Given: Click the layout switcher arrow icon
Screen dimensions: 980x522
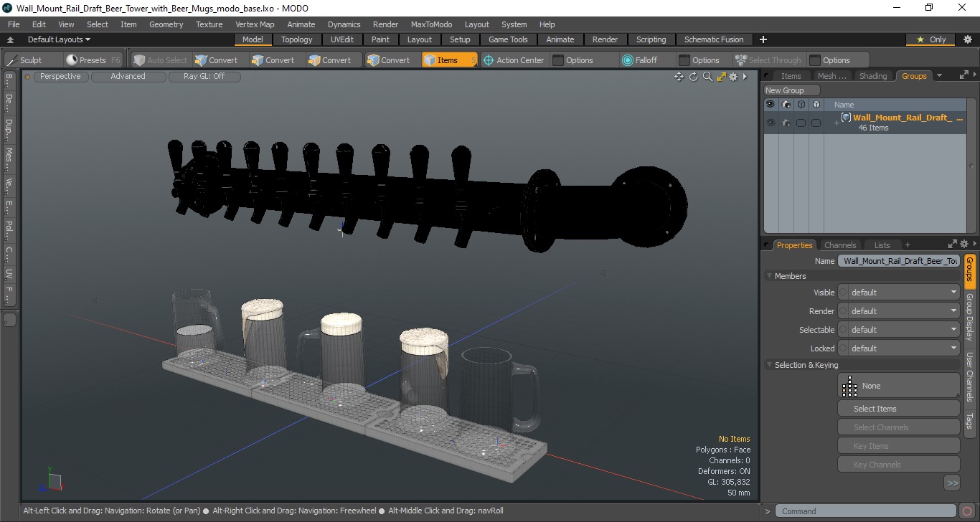Looking at the screenshot, I should point(10,40).
